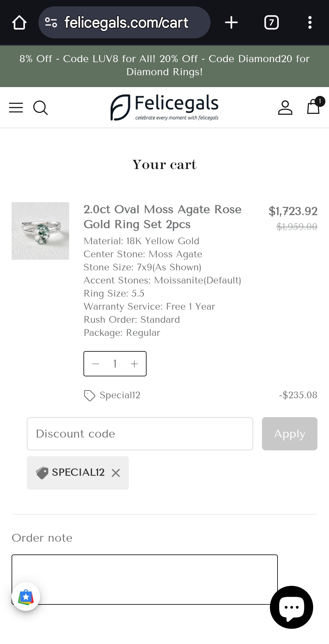Tap the rewards shopping bag badge
The width and height of the screenshot is (329, 644).
(x=26, y=596)
